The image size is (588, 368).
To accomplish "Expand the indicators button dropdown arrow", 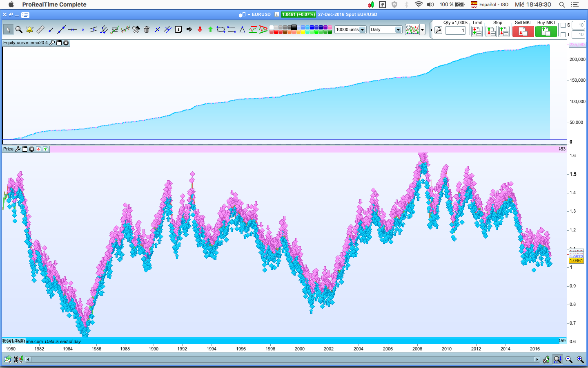I will (x=423, y=29).
